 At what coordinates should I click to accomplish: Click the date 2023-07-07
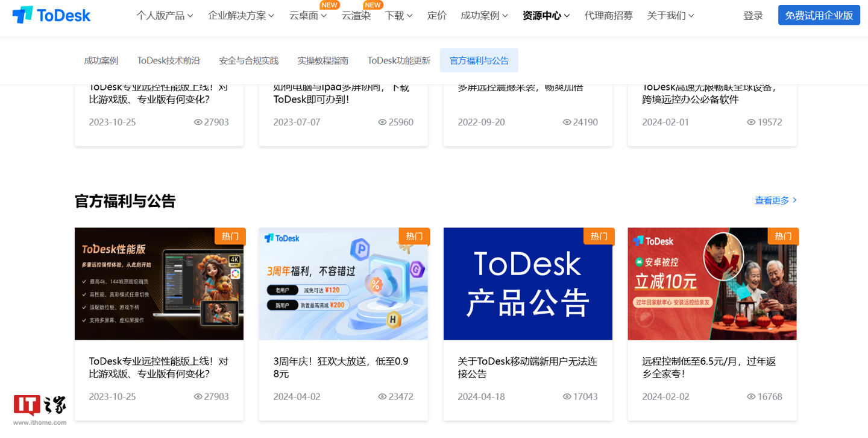coord(297,122)
